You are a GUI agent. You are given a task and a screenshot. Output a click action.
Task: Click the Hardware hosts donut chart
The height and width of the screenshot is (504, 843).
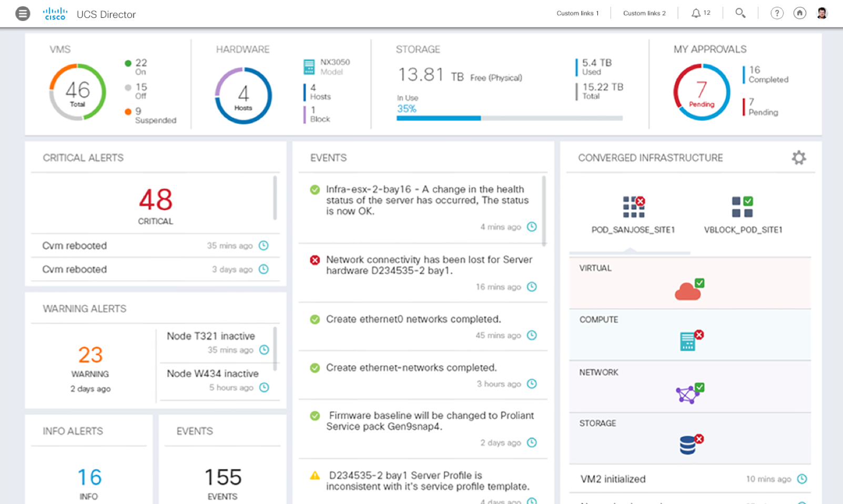(x=243, y=96)
